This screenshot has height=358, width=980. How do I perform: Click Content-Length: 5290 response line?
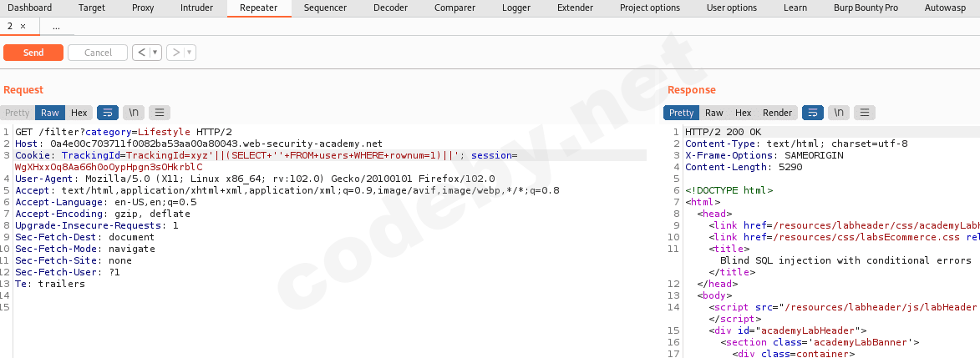(744, 168)
